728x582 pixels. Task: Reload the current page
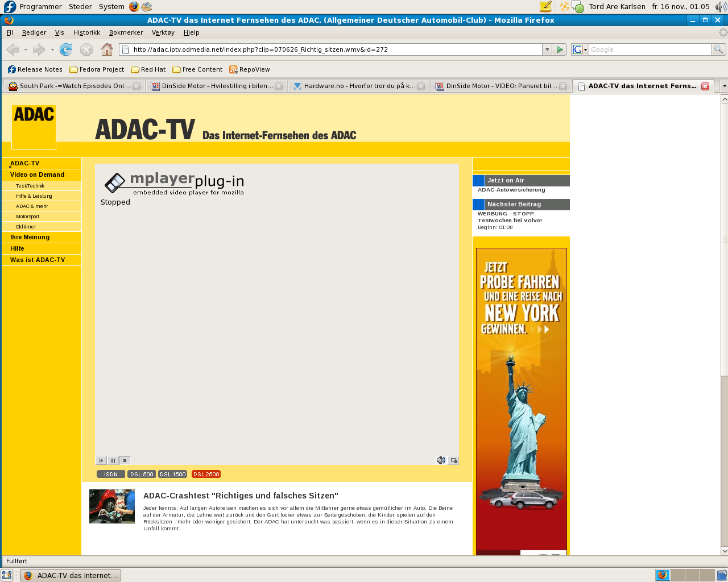click(x=66, y=49)
